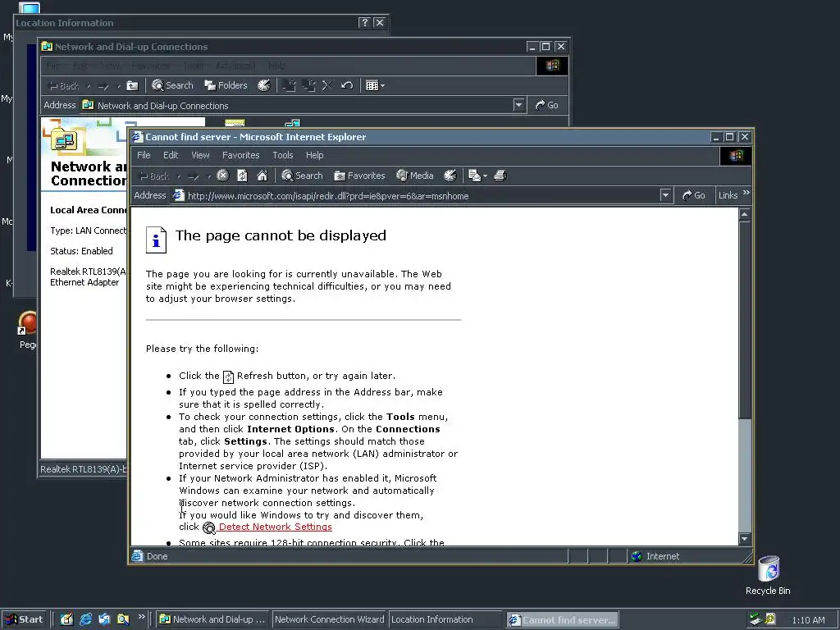Click the Internet Explorer vertical scrollbar thumb

pos(745,319)
